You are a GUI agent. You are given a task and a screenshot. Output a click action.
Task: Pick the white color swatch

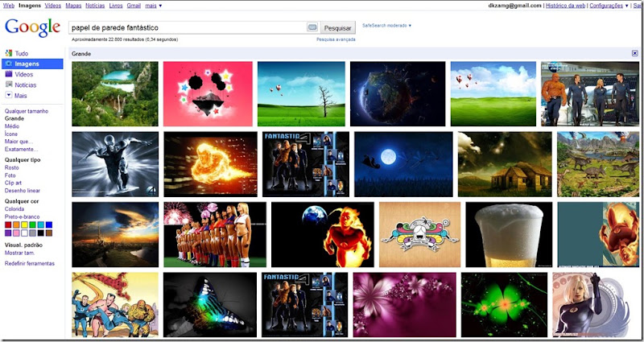tap(24, 233)
